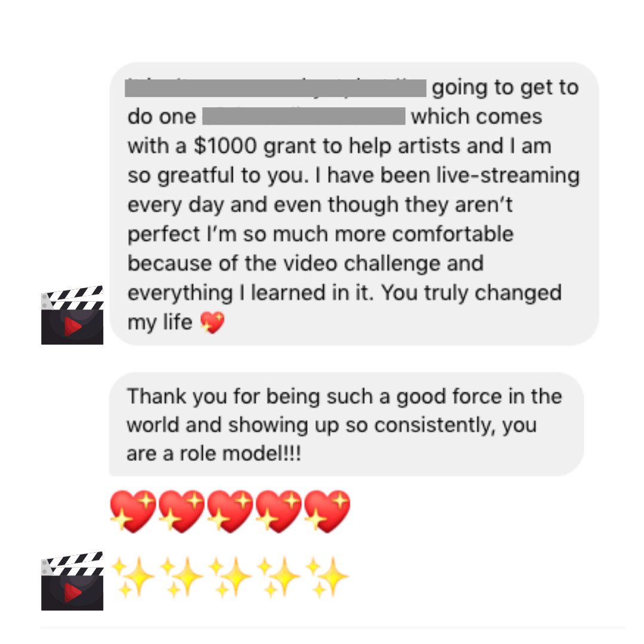Click the first sparkling heart in the hearts row

pyautogui.click(x=133, y=512)
